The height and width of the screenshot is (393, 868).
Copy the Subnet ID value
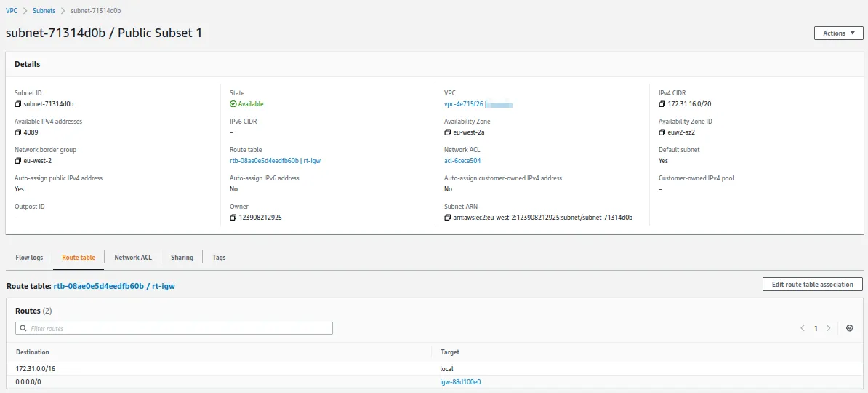tap(18, 104)
